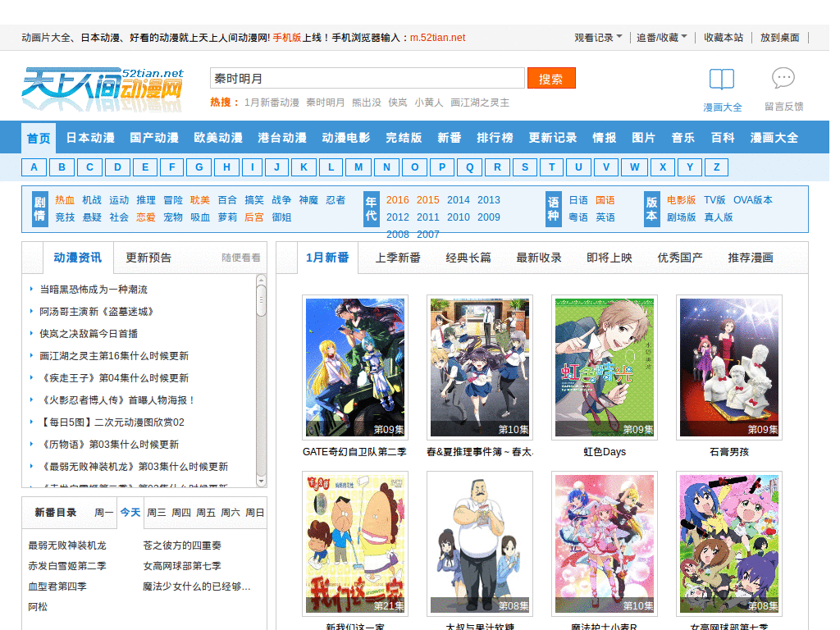840x630 pixels.
Task: Select 周五 in 新番目录
Action: pos(206,513)
